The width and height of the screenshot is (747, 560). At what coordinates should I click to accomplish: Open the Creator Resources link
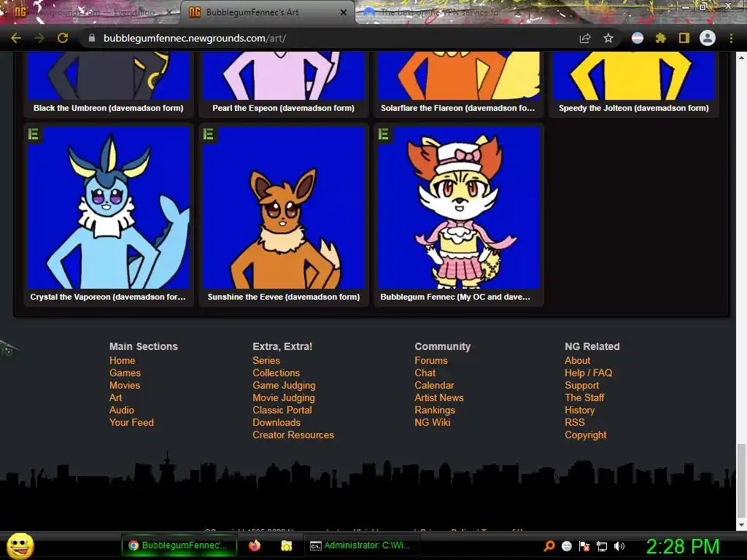293,435
